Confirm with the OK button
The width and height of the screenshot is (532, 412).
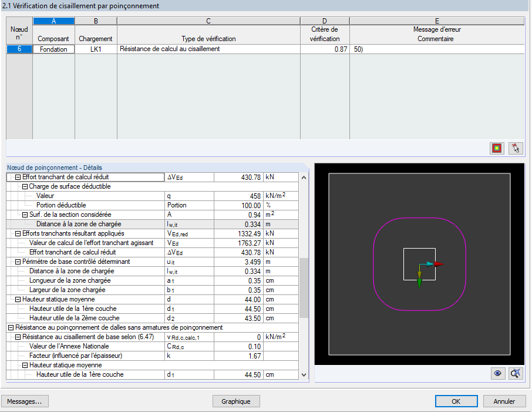click(x=456, y=401)
